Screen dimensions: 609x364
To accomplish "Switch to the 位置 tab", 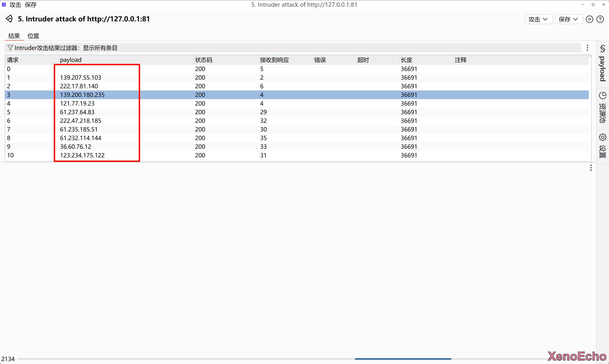I will point(33,36).
